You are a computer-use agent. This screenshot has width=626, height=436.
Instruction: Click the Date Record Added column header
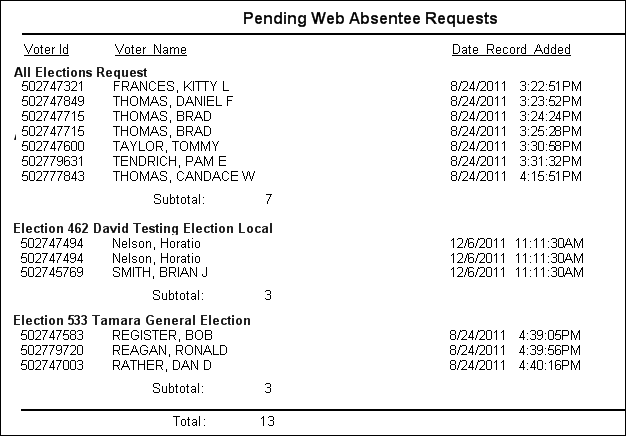click(511, 50)
